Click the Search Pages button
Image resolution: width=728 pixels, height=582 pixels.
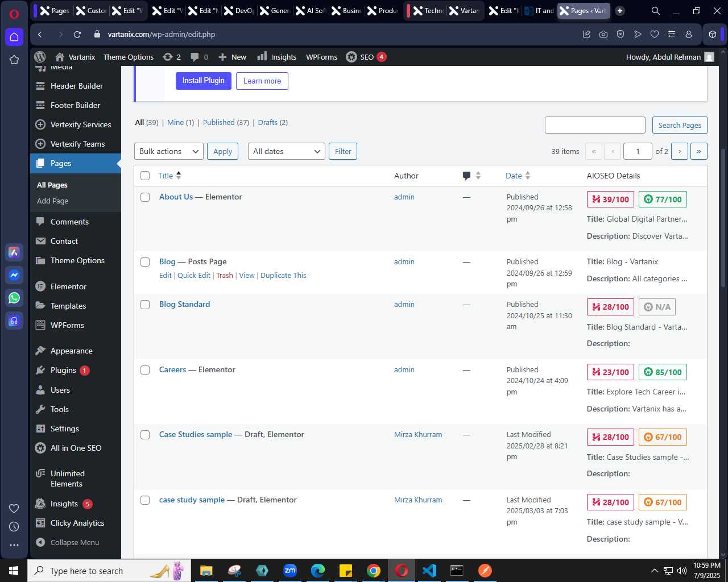pos(680,125)
